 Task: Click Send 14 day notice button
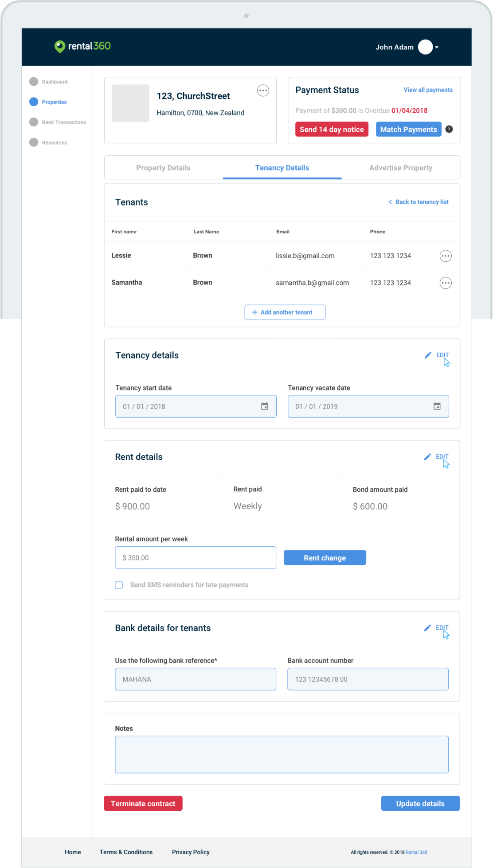pos(332,129)
